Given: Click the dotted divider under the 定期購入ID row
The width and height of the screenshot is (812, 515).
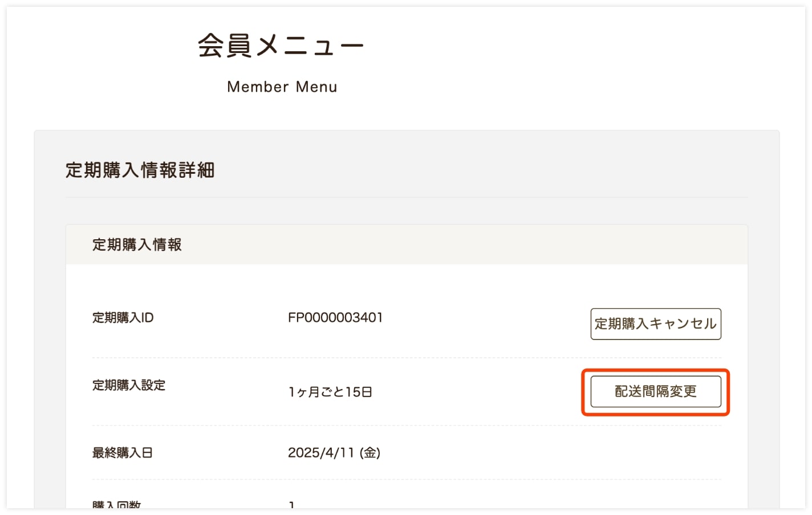Looking at the screenshot, I should click(407, 358).
